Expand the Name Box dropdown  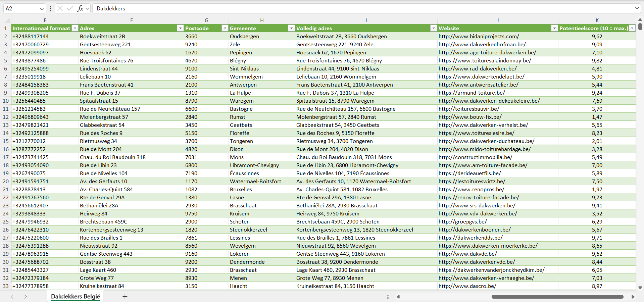[42, 9]
